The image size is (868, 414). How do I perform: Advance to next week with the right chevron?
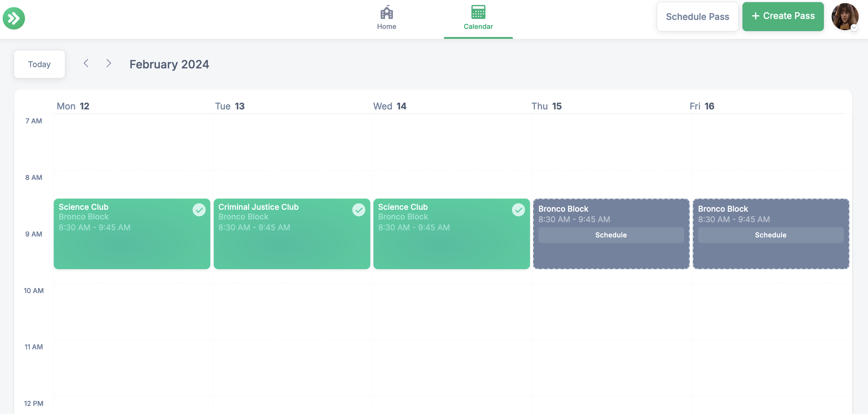(108, 63)
